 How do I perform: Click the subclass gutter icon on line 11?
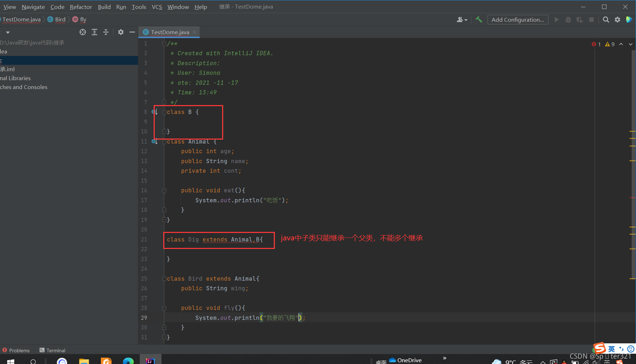pos(154,141)
